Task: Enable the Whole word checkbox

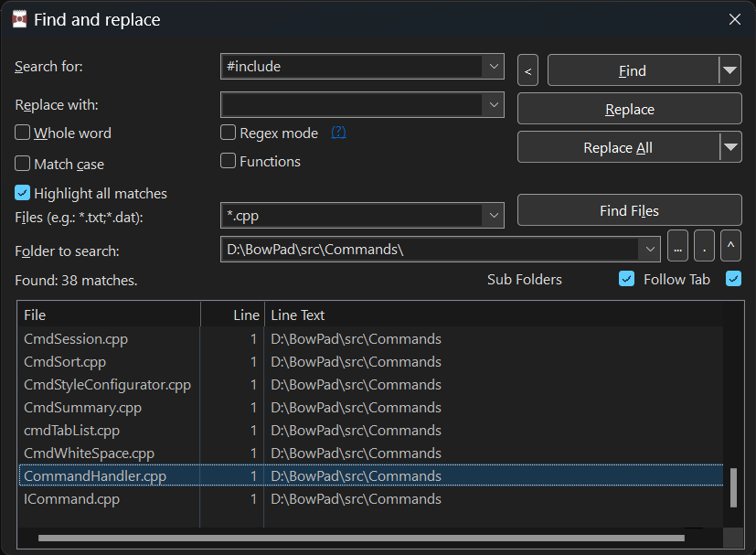Action: tap(22, 133)
